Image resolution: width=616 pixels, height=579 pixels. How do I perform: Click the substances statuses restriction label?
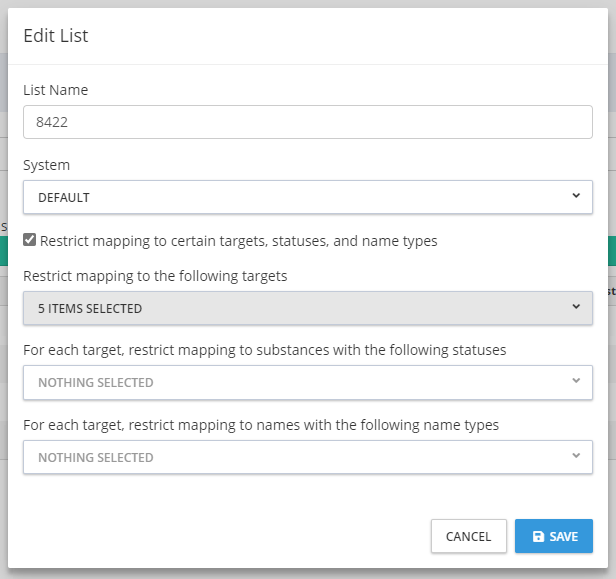click(265, 350)
